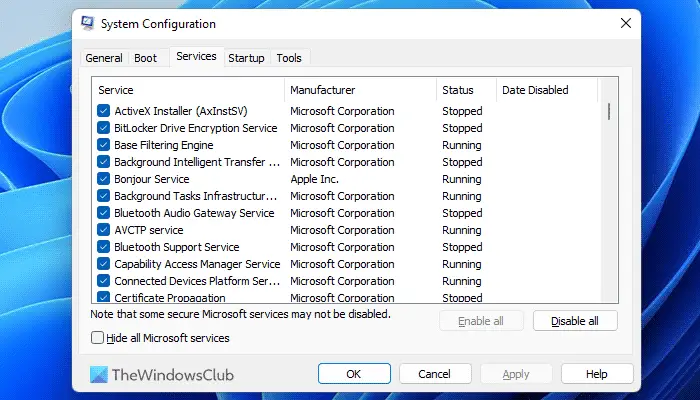Click the services list scrollbar thumb

(609, 112)
